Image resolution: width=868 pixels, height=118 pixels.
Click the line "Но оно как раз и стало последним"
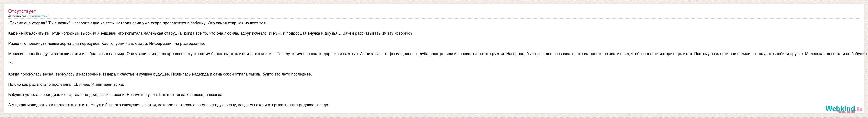pyautogui.click(x=66, y=85)
